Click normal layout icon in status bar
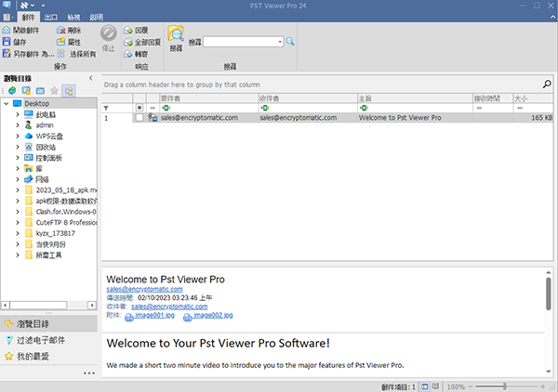Screen dimensions: 558x392 coord(425,386)
